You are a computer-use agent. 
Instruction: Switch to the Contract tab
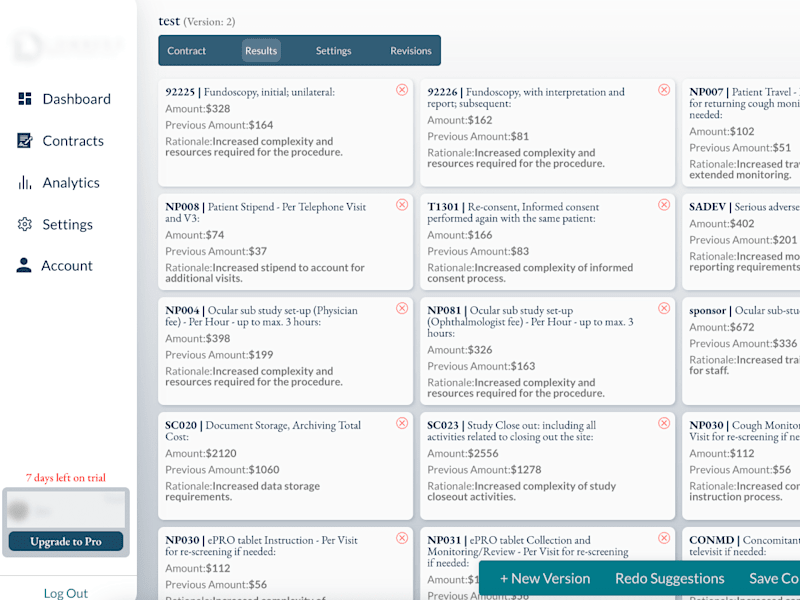tap(186, 51)
